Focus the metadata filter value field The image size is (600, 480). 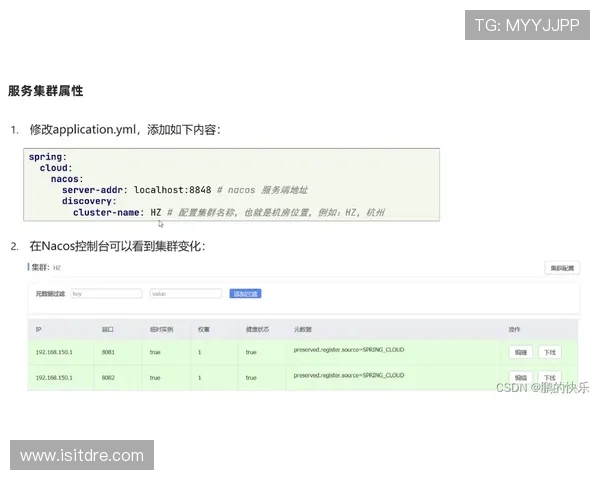pos(186,294)
